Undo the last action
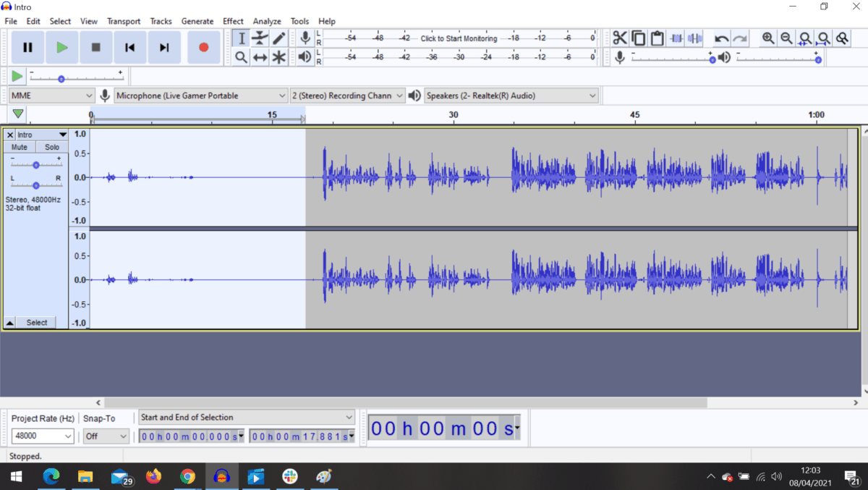This screenshot has height=490, width=868. [x=721, y=38]
